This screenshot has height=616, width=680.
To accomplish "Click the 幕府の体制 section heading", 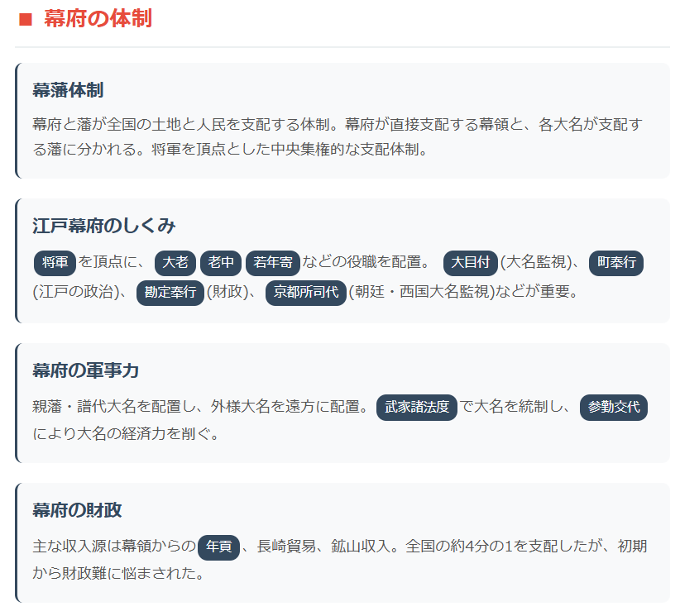I will click(98, 20).
